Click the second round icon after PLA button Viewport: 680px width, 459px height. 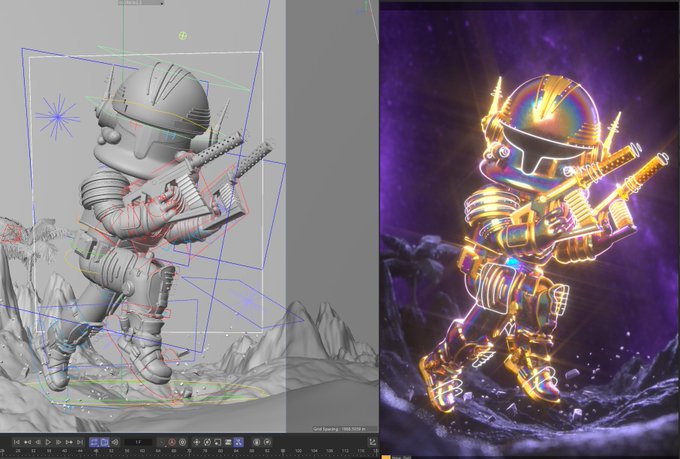click(268, 442)
